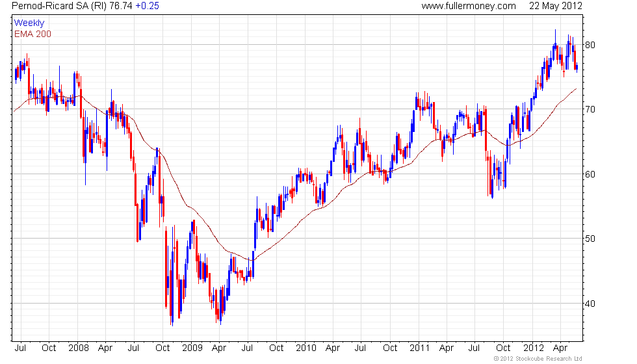Image resolution: width=637 pixels, height=364 pixels.
Task: Click the 'Oct' label just before 2010
Action: (x=276, y=348)
